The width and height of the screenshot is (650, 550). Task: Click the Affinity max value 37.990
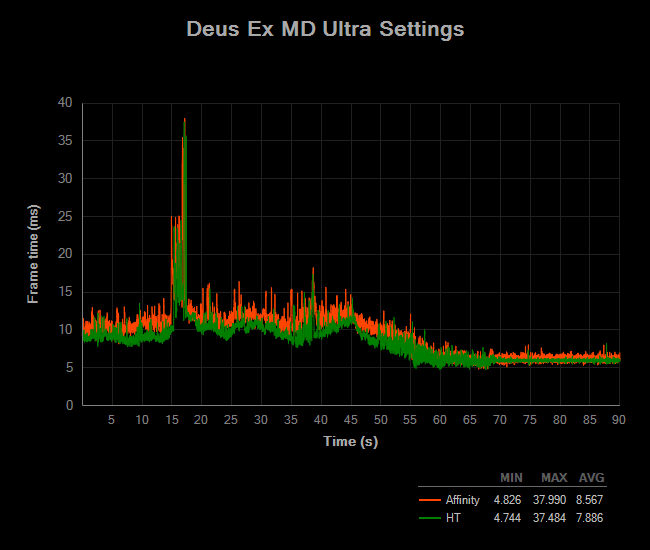coord(549,500)
